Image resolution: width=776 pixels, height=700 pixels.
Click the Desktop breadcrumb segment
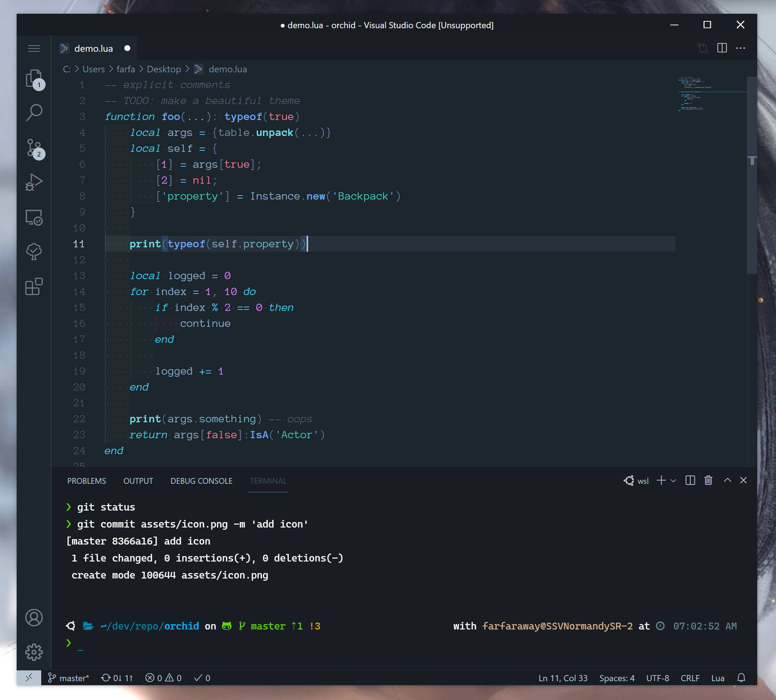164,69
